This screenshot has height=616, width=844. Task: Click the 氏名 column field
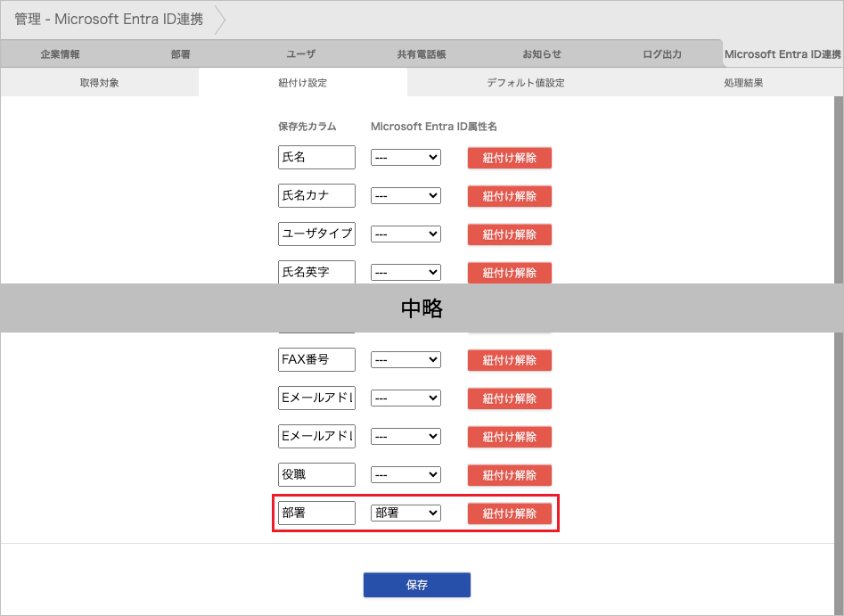click(316, 157)
